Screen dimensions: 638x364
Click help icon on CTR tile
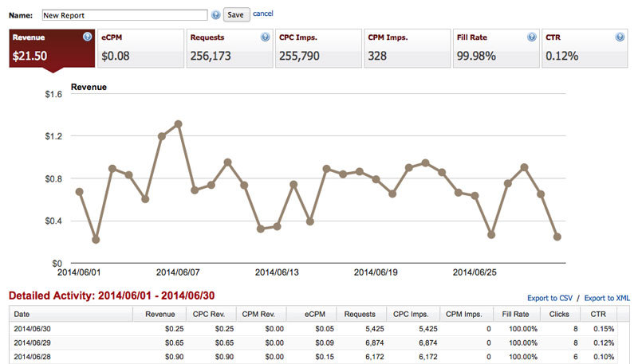pyautogui.click(x=620, y=37)
